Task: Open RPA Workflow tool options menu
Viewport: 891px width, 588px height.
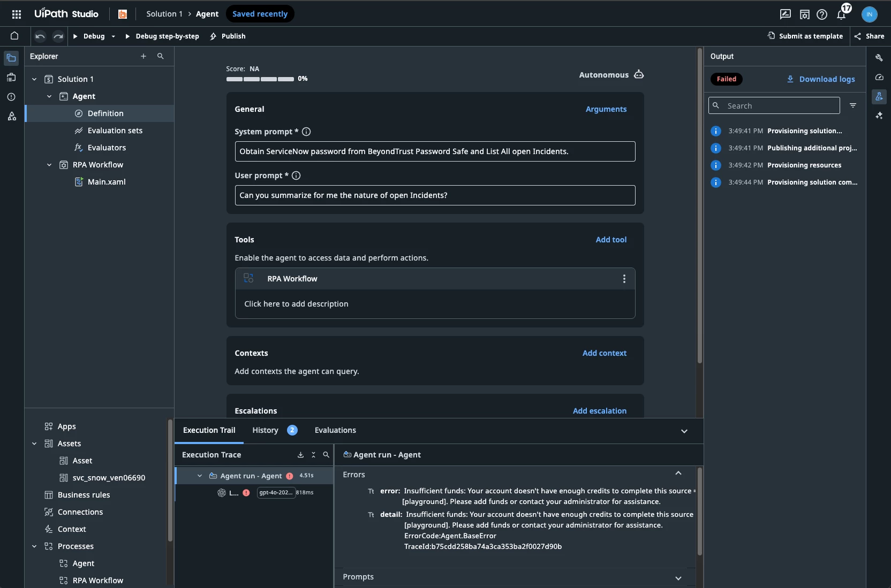Action: click(624, 279)
